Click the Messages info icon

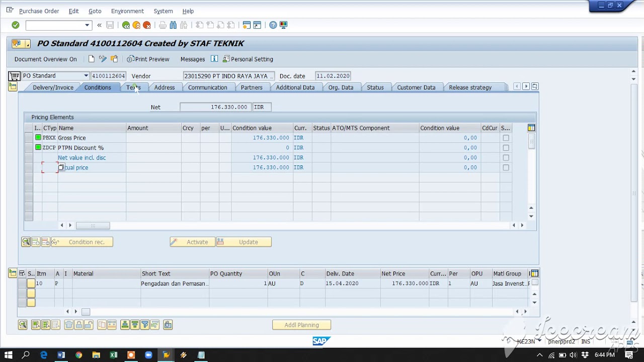(214, 59)
